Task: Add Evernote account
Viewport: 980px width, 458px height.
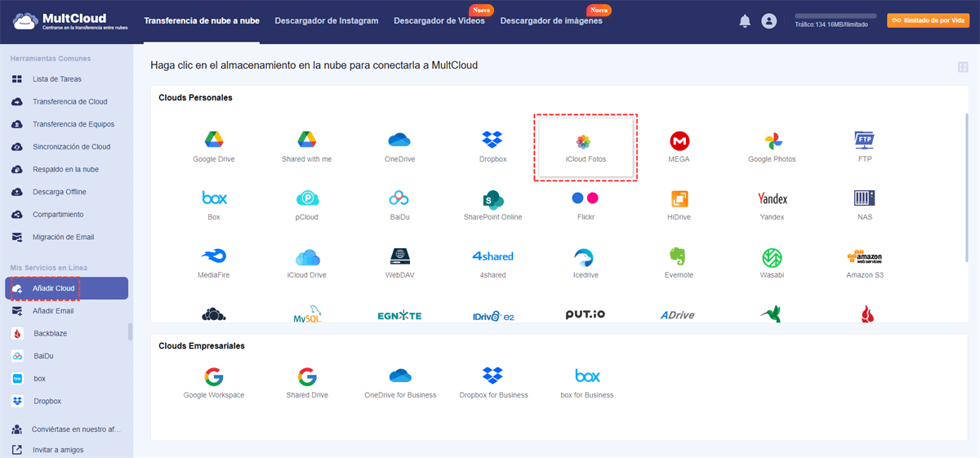Action: click(679, 263)
